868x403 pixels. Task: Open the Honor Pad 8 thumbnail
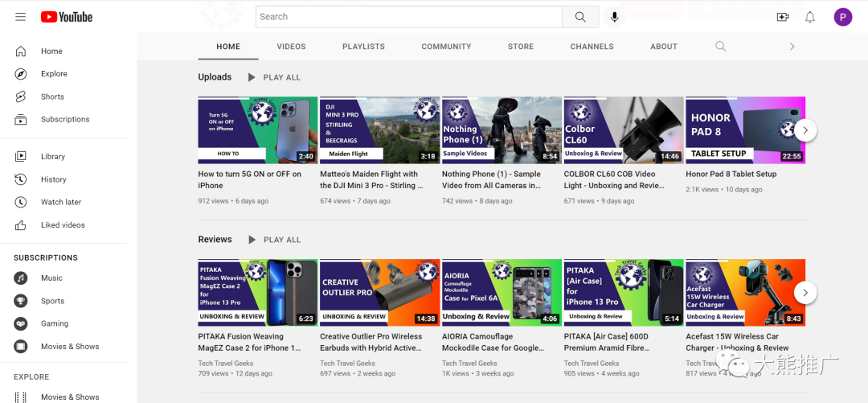click(x=746, y=130)
